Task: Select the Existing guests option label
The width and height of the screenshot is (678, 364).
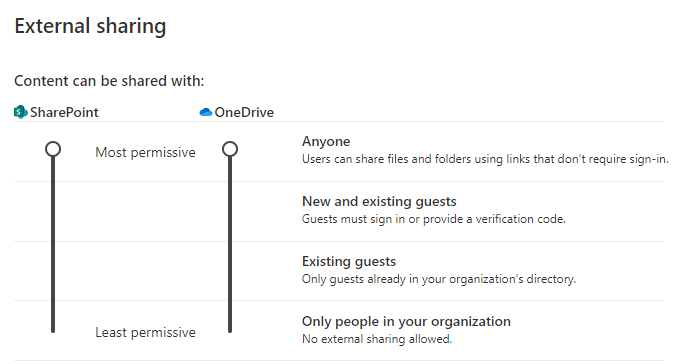Action: (x=349, y=262)
